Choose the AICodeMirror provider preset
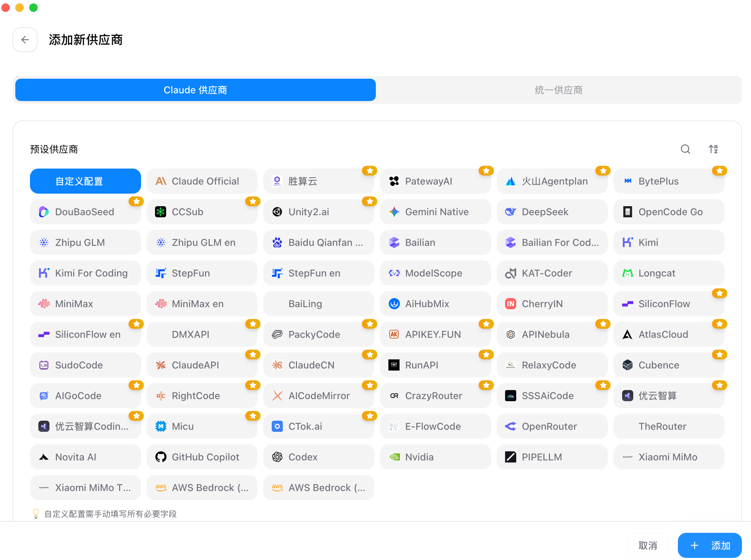The image size is (751, 560). click(x=319, y=396)
